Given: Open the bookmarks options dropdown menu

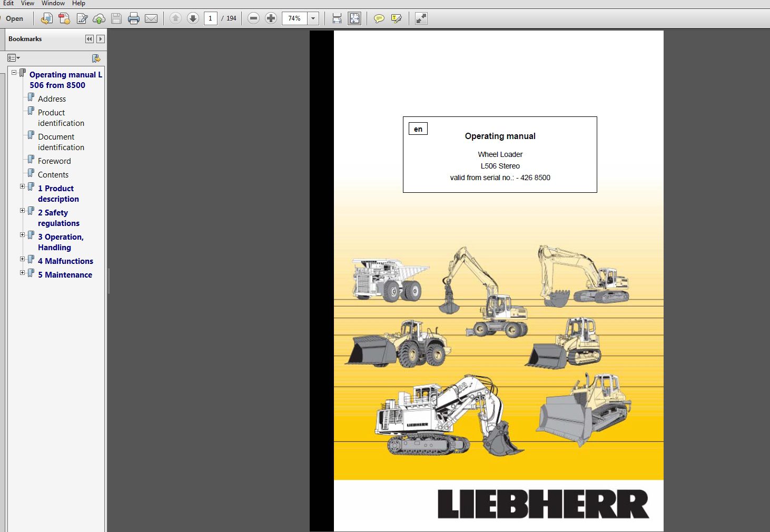Looking at the screenshot, I should coord(14,58).
